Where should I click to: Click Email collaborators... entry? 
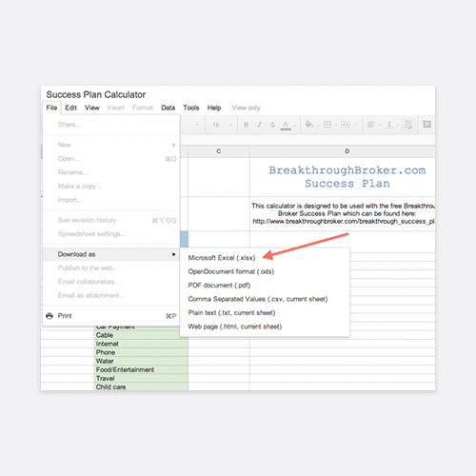[x=111, y=282]
